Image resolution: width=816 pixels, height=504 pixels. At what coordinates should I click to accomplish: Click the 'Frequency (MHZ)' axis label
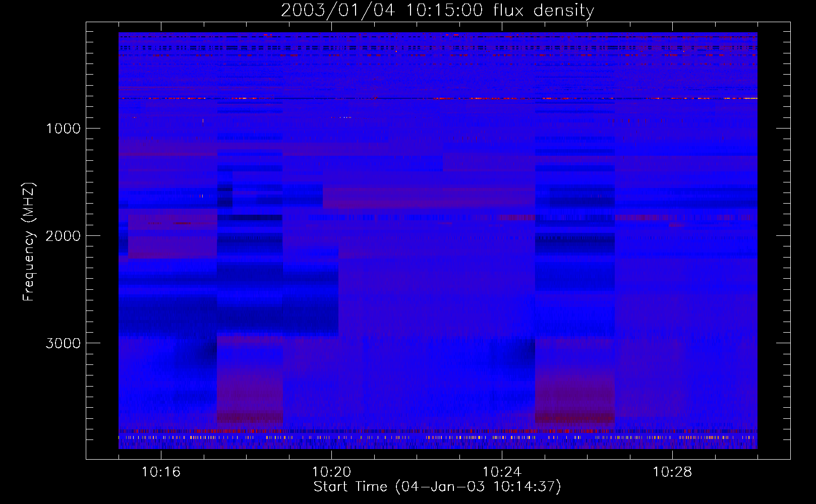[x=29, y=242]
